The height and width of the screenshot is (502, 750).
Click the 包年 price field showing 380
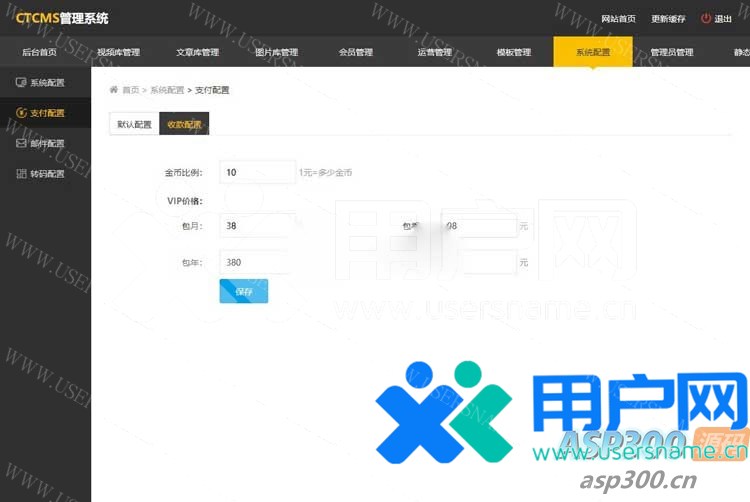(257, 262)
